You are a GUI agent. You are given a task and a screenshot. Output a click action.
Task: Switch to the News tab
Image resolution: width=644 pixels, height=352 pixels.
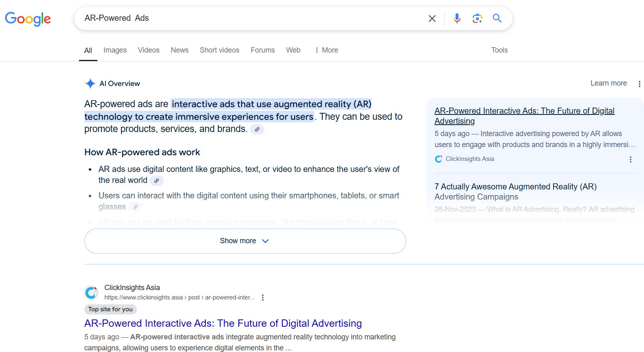[180, 50]
